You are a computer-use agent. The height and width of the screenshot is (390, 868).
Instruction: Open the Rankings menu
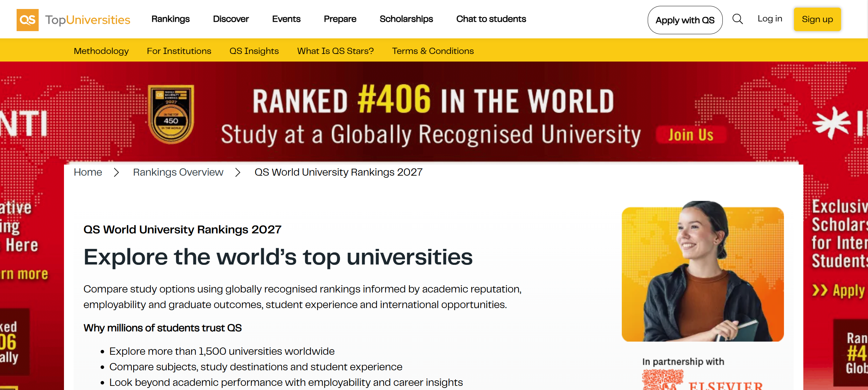[x=170, y=19]
